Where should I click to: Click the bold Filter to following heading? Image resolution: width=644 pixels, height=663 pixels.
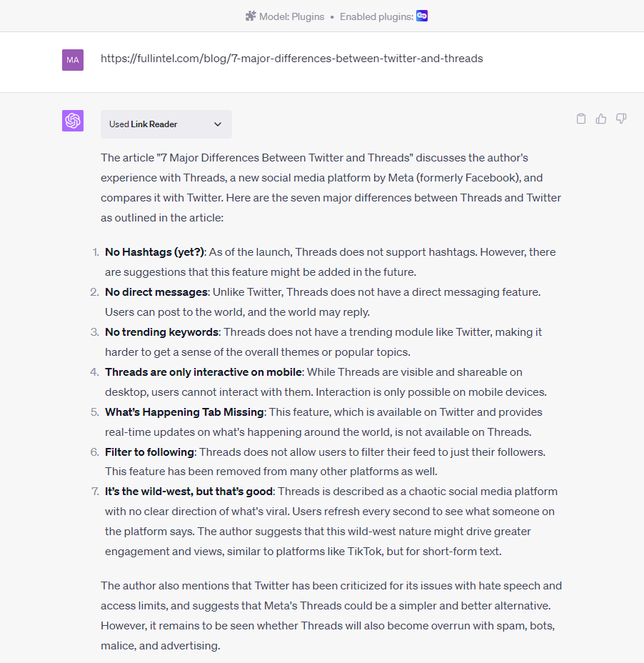pyautogui.click(x=149, y=452)
